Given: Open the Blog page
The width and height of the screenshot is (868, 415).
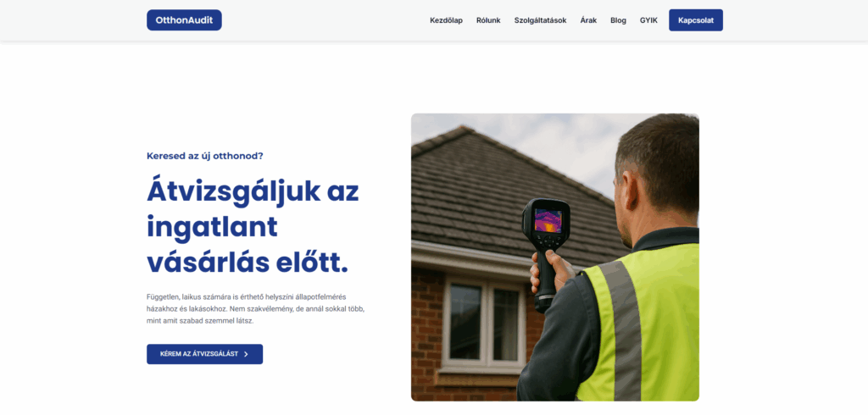Looking at the screenshot, I should [618, 20].
